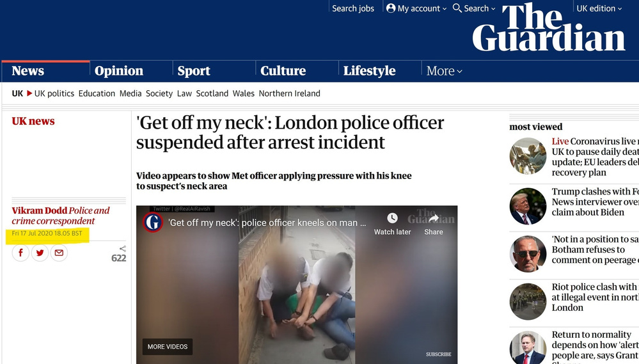Click the Vikram Dodd author link
The height and width of the screenshot is (364, 639).
pyautogui.click(x=39, y=210)
